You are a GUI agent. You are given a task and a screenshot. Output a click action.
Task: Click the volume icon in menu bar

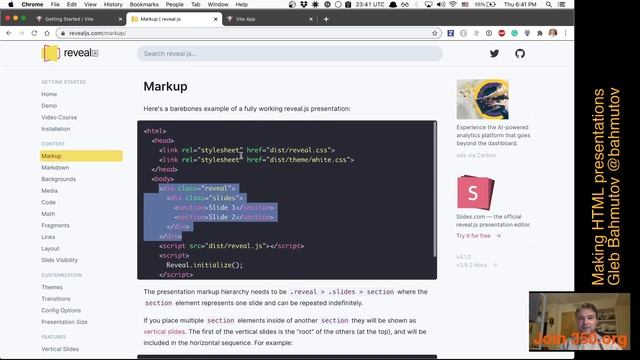(x=441, y=4)
